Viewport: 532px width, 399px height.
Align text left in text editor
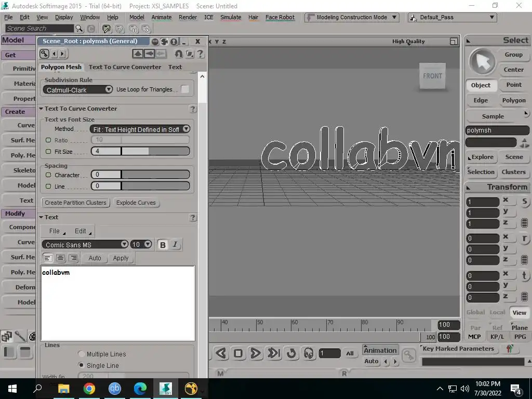(x=47, y=258)
